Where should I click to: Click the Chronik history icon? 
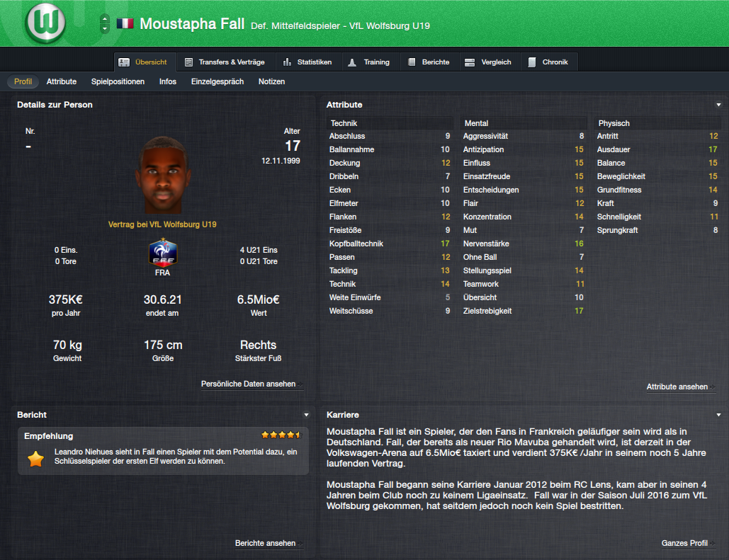point(532,62)
